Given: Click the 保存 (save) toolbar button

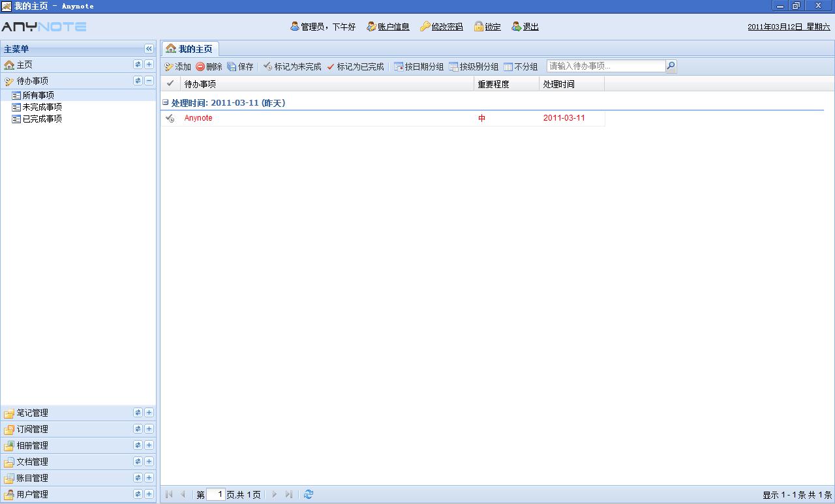Looking at the screenshot, I should (240, 67).
